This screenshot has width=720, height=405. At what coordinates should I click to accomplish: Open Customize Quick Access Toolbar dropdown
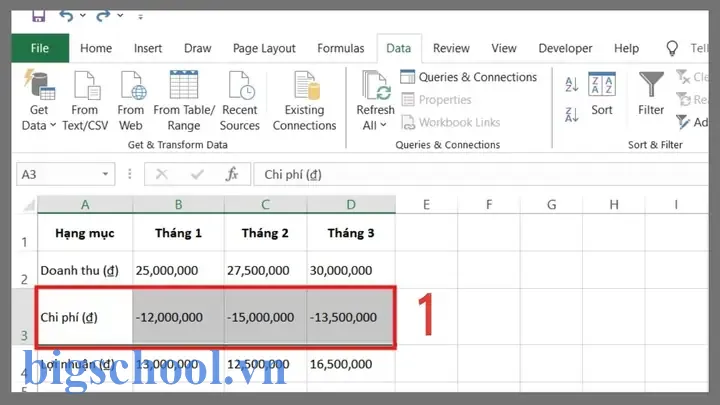[141, 17]
